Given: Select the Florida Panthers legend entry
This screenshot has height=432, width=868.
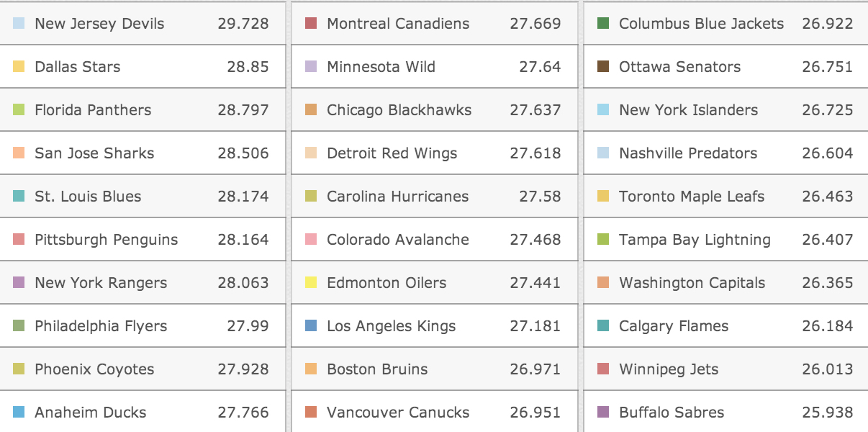Looking at the screenshot, I should (93, 110).
